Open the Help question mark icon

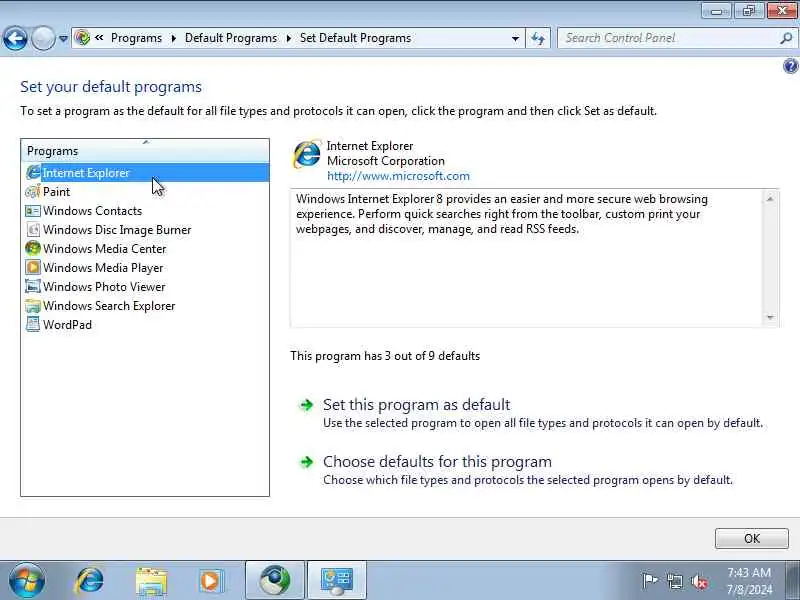(x=790, y=66)
